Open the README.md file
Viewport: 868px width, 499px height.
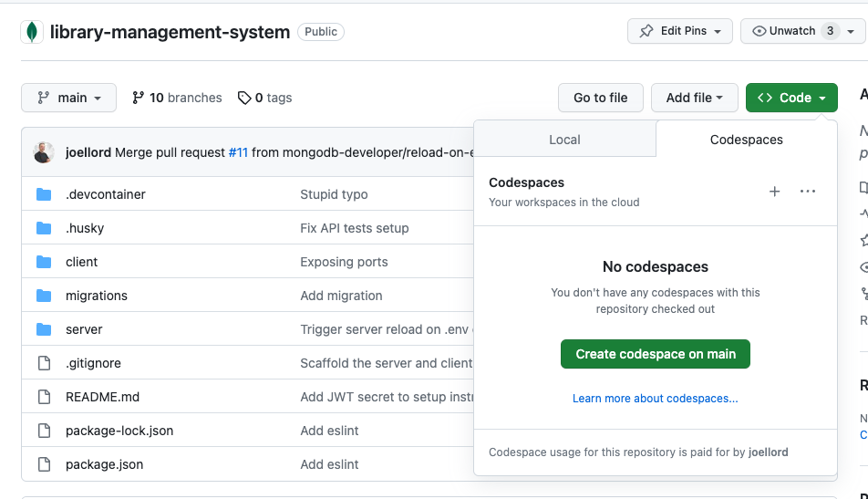coord(102,397)
